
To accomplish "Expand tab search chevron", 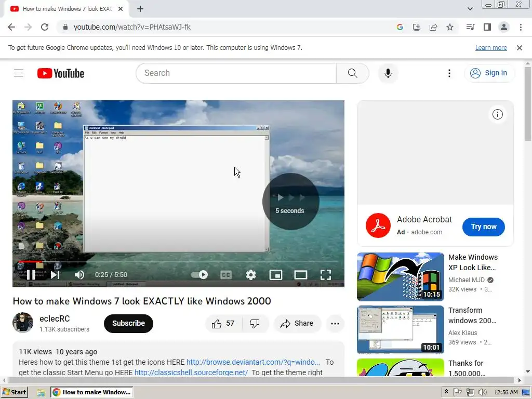I will [x=470, y=9].
